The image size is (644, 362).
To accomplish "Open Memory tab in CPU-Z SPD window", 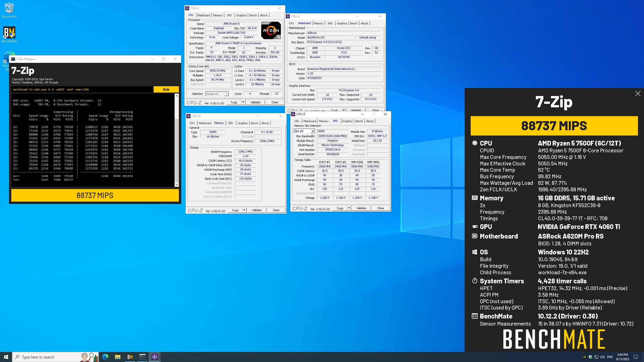I will (324, 121).
